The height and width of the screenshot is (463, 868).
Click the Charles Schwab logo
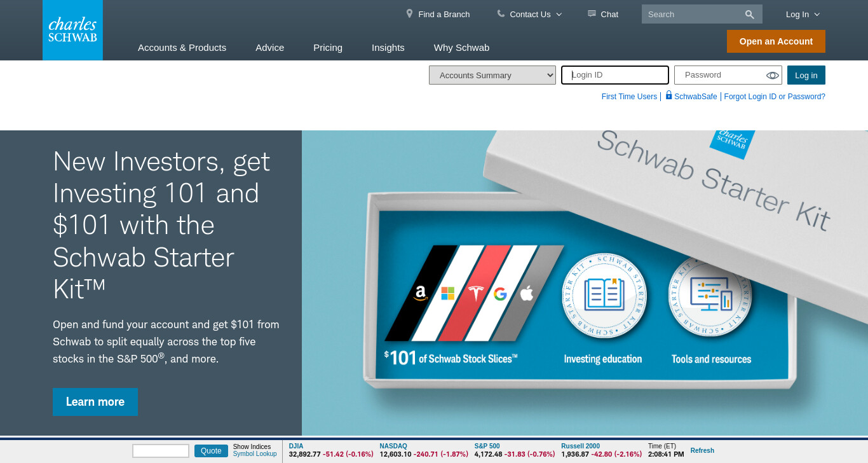(x=72, y=30)
